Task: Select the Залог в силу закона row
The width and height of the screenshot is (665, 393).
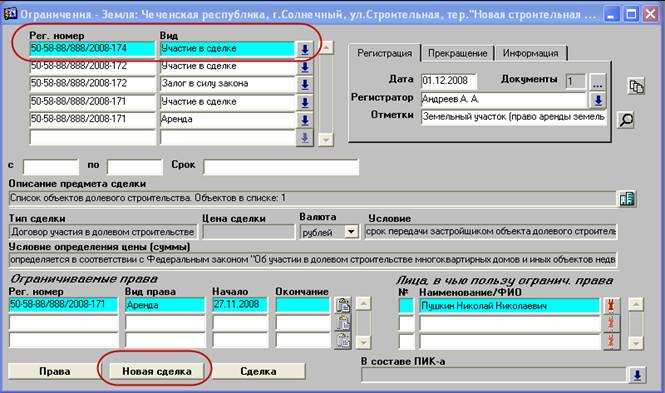Action: pyautogui.click(x=227, y=84)
